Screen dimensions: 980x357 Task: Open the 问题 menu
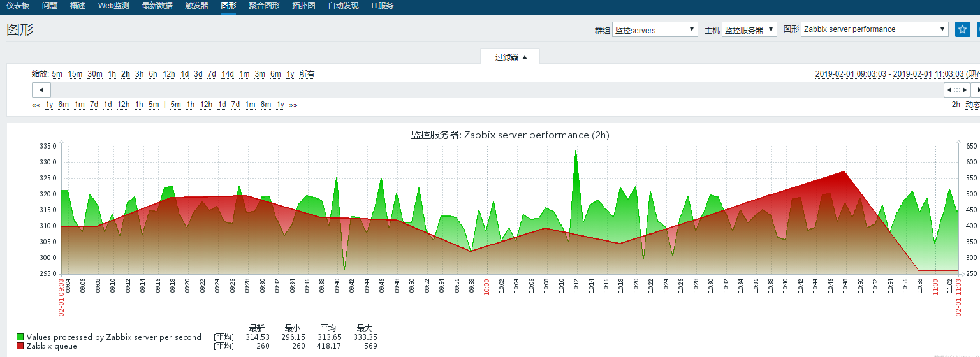click(50, 6)
